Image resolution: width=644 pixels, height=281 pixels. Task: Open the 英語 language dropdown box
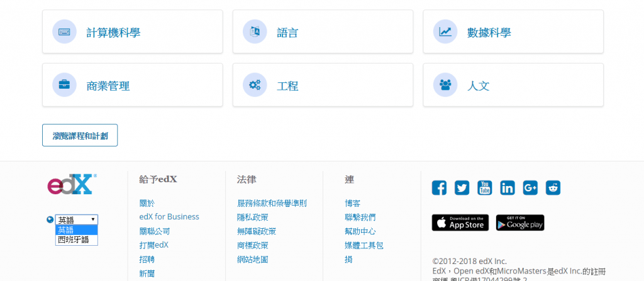pos(76,219)
